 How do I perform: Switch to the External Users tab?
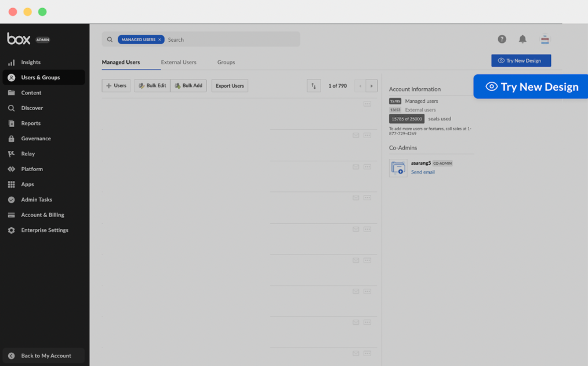[179, 62]
